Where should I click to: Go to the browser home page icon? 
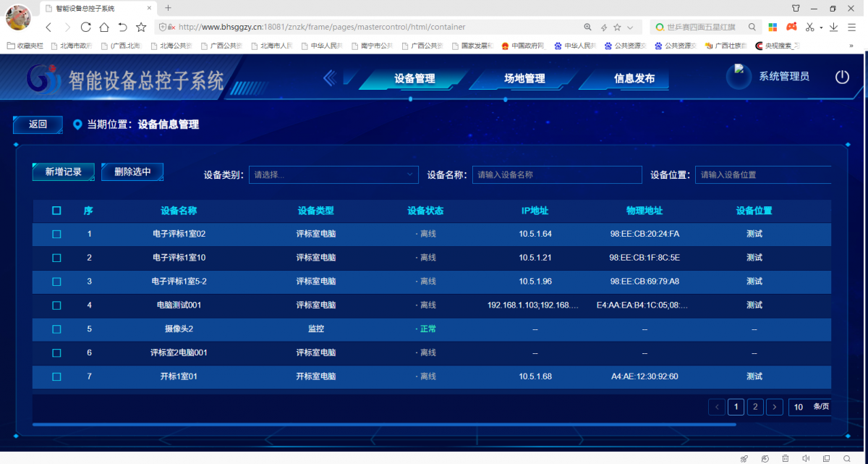(x=104, y=27)
